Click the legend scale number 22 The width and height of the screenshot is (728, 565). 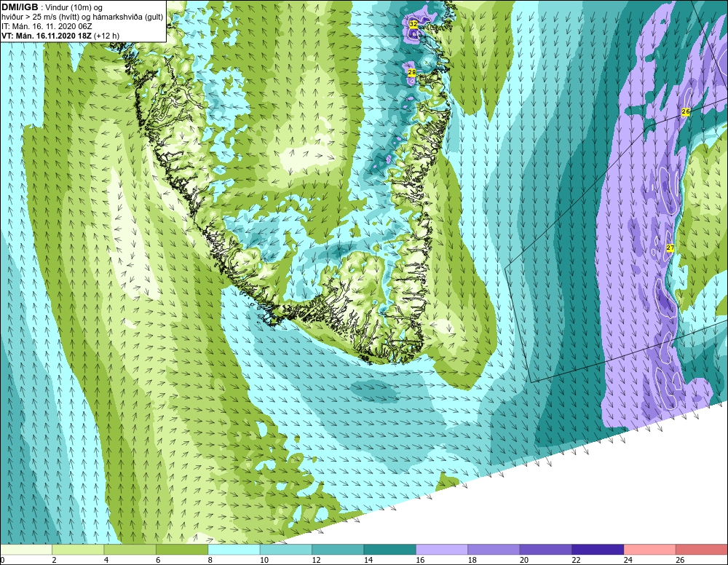[x=576, y=560]
